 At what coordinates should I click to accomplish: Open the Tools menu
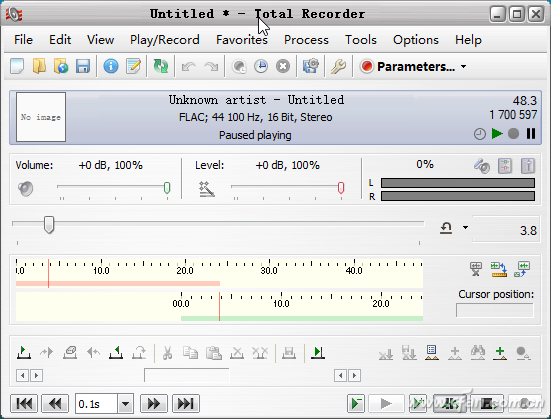pyautogui.click(x=361, y=40)
